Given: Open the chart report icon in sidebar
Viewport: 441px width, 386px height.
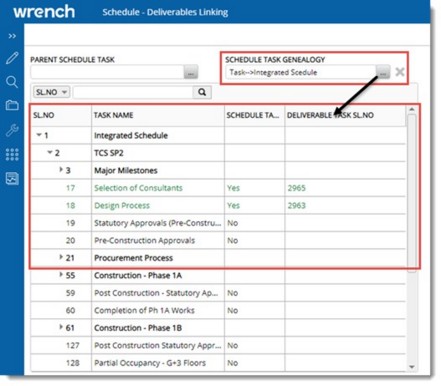Looking at the screenshot, I should pos(12,178).
